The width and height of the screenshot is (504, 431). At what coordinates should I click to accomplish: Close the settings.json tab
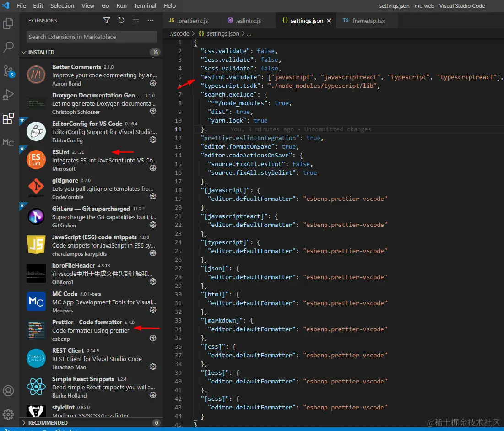tap(329, 21)
